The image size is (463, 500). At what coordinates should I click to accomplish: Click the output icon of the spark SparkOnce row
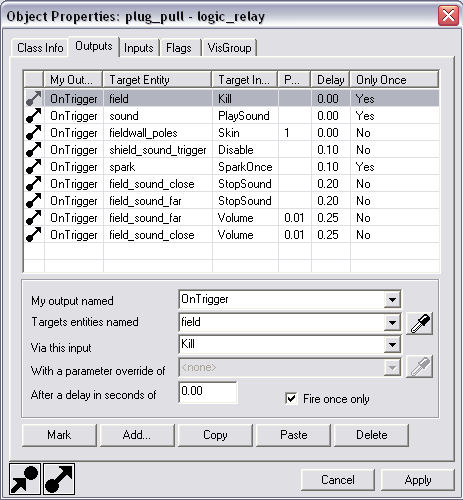click(34, 167)
